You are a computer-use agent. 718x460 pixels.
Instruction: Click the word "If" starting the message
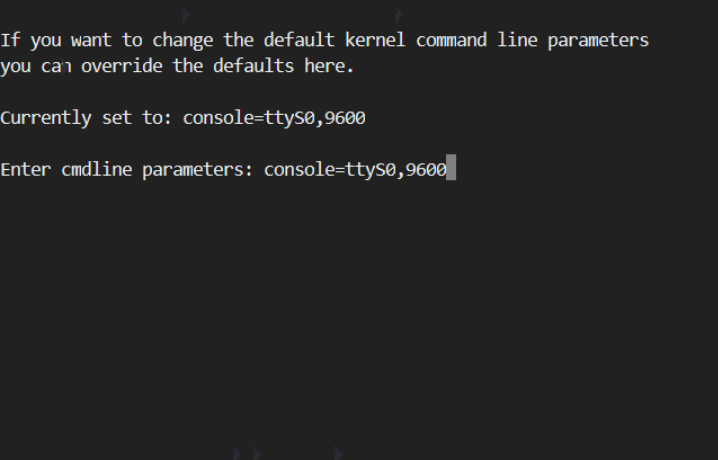tap(10, 41)
